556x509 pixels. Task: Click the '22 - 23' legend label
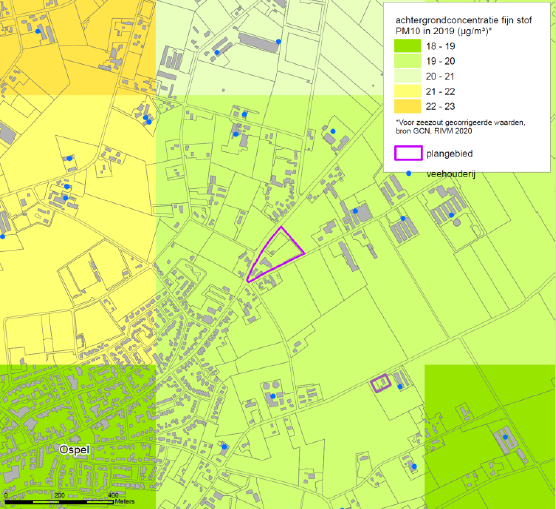point(440,106)
